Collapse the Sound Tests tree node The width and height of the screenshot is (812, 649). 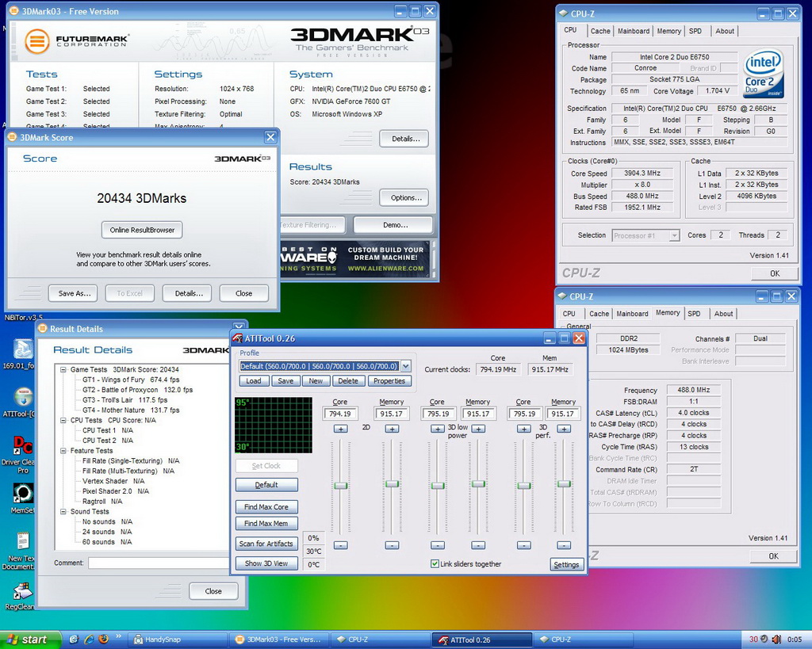pos(63,511)
